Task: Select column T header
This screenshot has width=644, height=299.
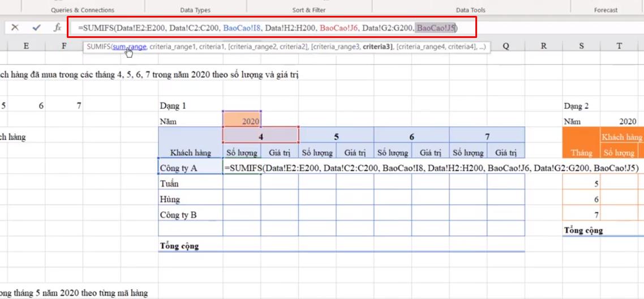Action: tap(619, 46)
